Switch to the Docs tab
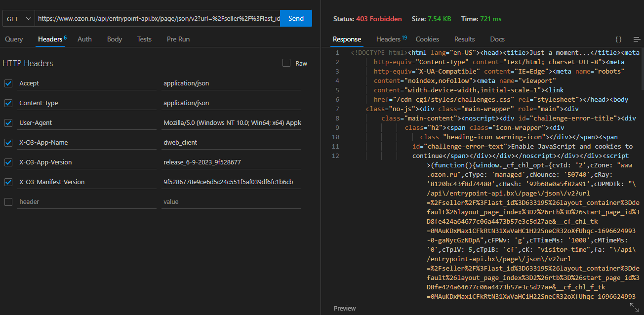 point(497,39)
